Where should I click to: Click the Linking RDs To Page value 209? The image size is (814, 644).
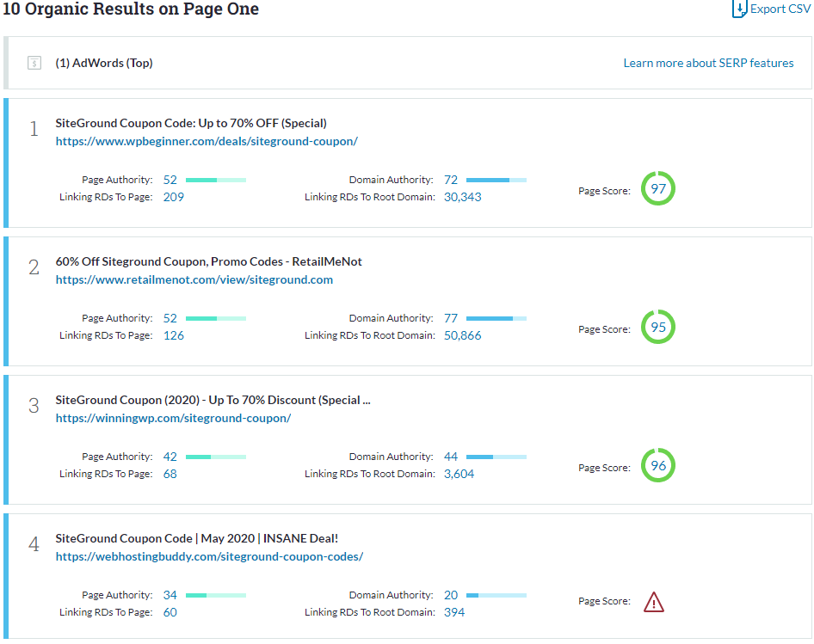[x=174, y=197]
